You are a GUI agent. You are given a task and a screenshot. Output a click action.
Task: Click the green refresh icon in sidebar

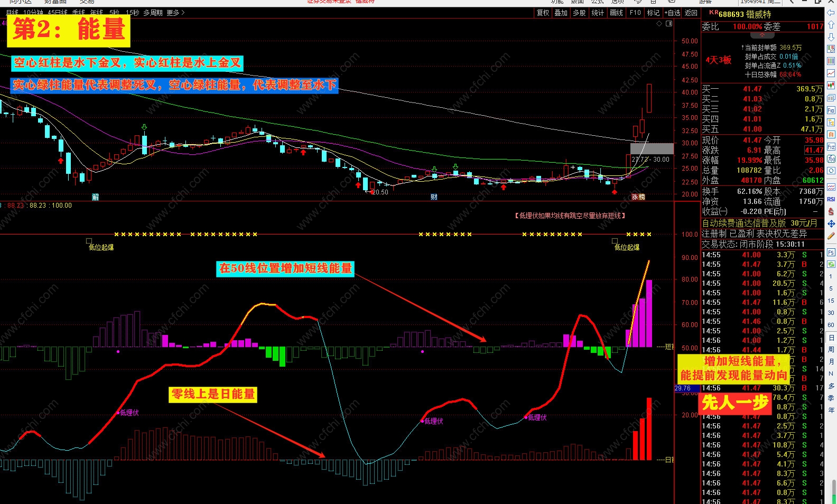click(831, 264)
